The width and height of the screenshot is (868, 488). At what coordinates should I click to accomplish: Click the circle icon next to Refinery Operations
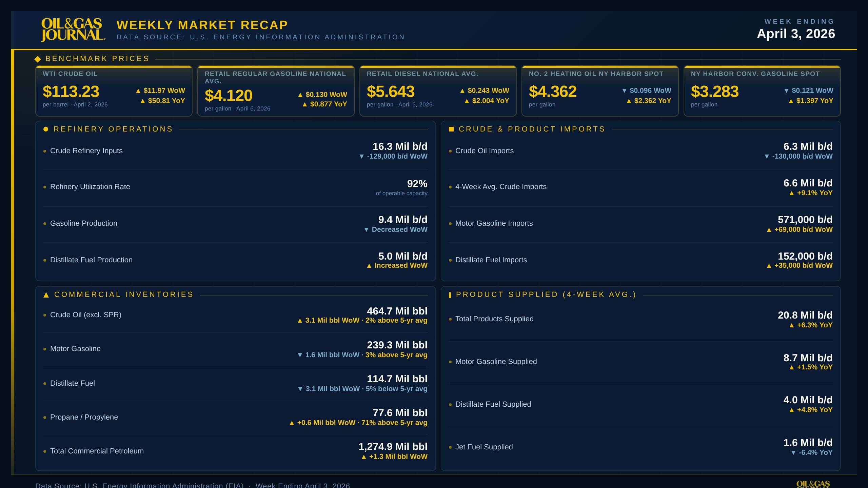click(x=46, y=129)
